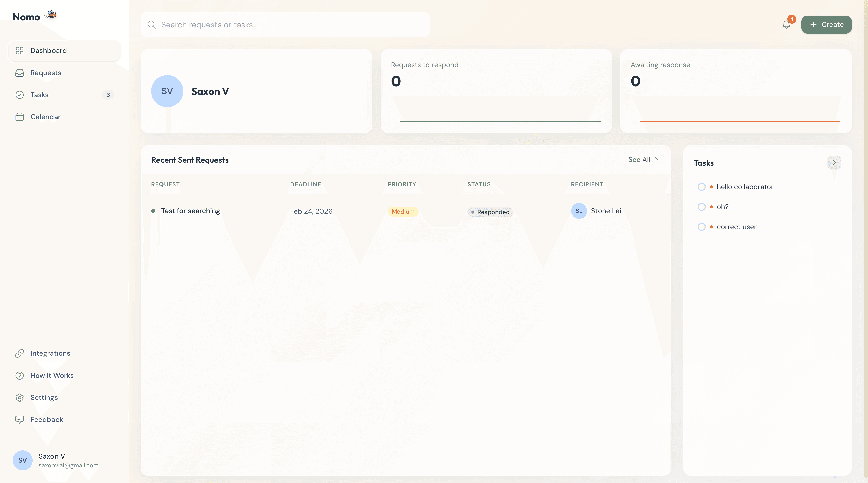
Task: Click the Feedback chat bubble icon
Action: pos(20,420)
